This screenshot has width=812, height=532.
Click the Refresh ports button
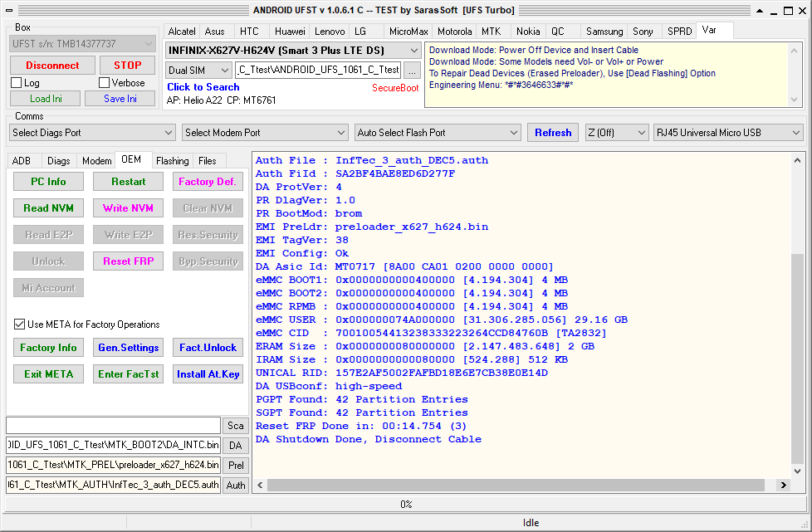[553, 133]
